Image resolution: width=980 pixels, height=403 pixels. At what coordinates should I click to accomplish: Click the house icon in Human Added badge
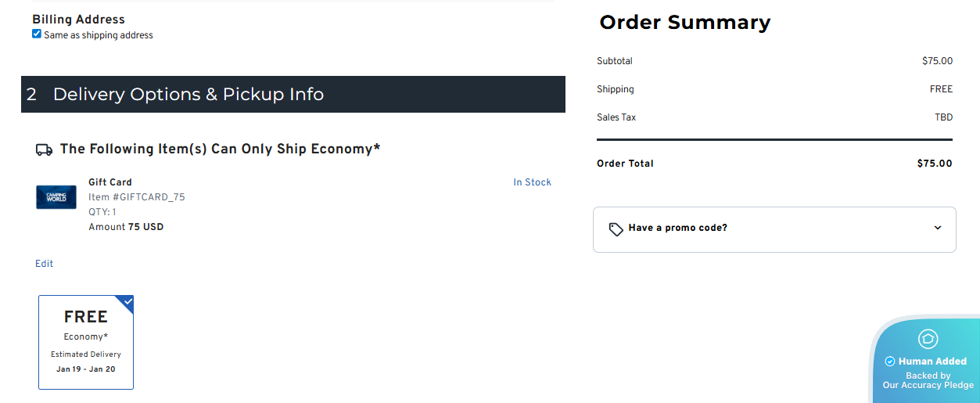(x=928, y=339)
